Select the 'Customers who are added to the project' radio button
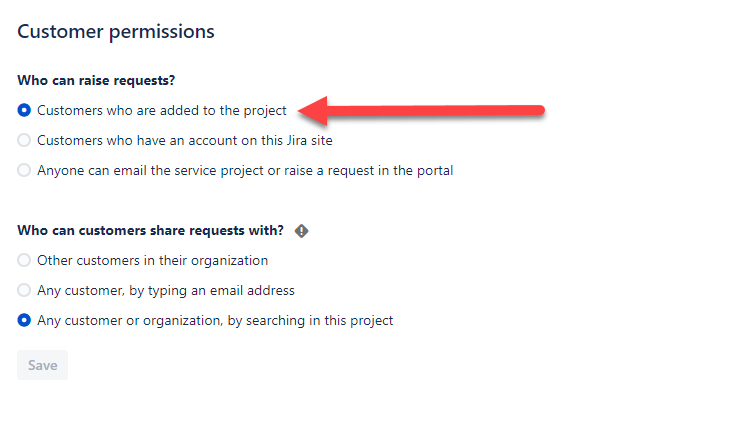 (24, 110)
